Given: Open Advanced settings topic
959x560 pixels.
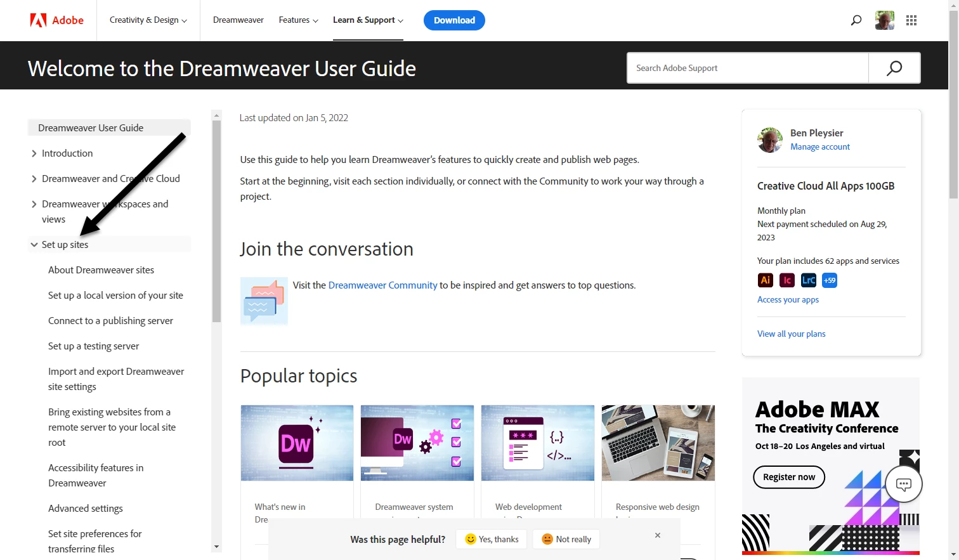Looking at the screenshot, I should tap(86, 509).
